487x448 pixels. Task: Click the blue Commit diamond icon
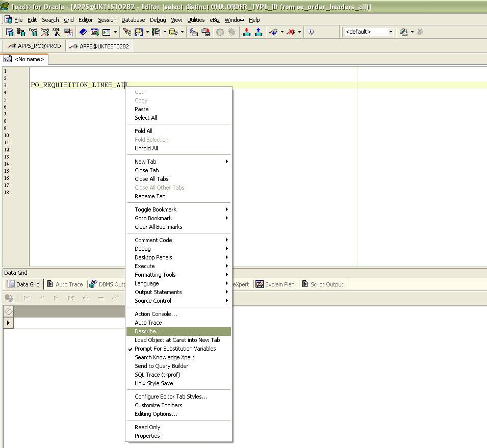[x=83, y=32]
